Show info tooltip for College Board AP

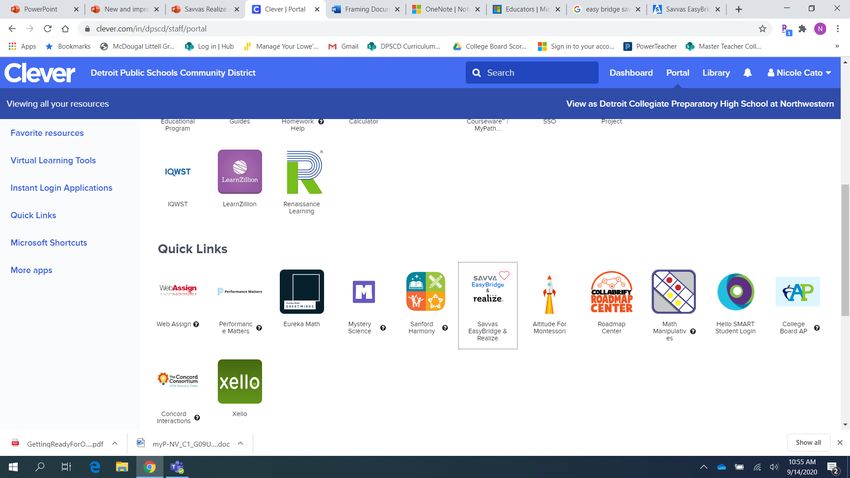coord(817,328)
